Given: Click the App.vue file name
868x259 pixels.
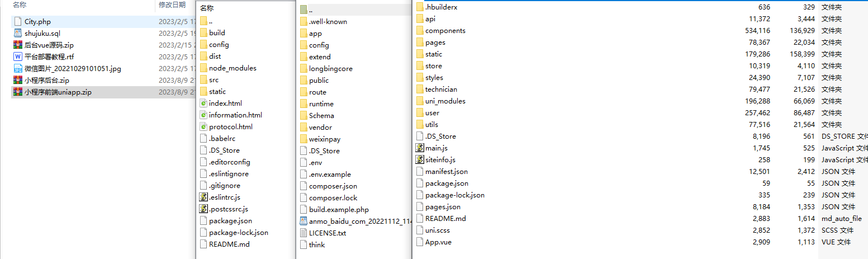Looking at the screenshot, I should (x=438, y=242).
